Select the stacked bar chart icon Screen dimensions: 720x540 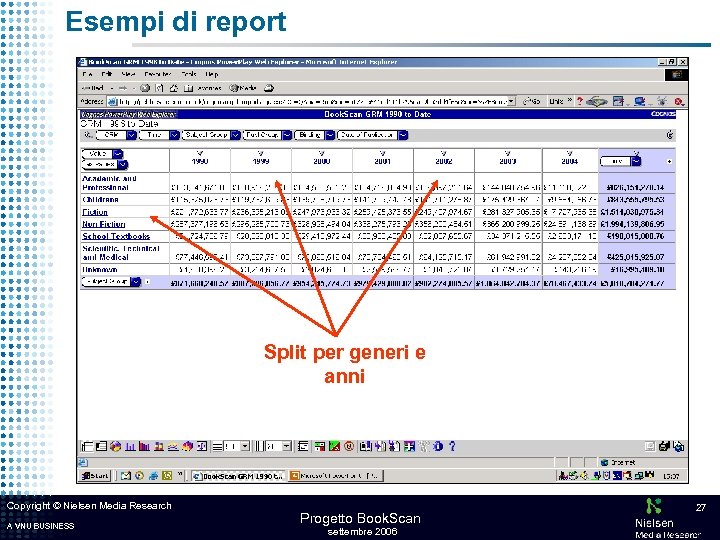click(x=159, y=446)
